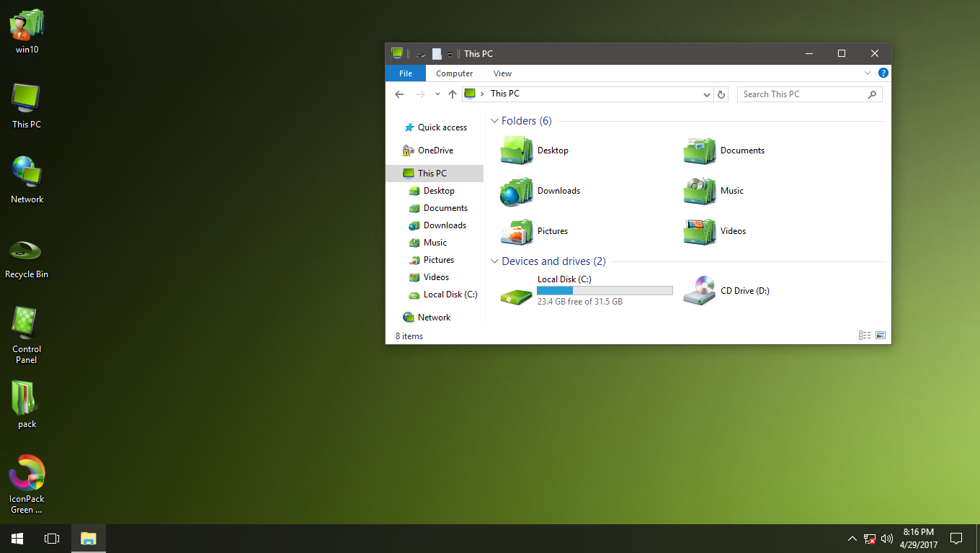Open the address bar dropdown arrow

(x=706, y=94)
